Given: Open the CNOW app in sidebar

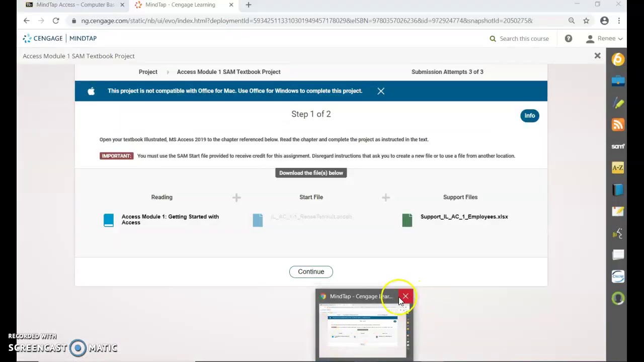Looking at the screenshot, I should pyautogui.click(x=618, y=277).
